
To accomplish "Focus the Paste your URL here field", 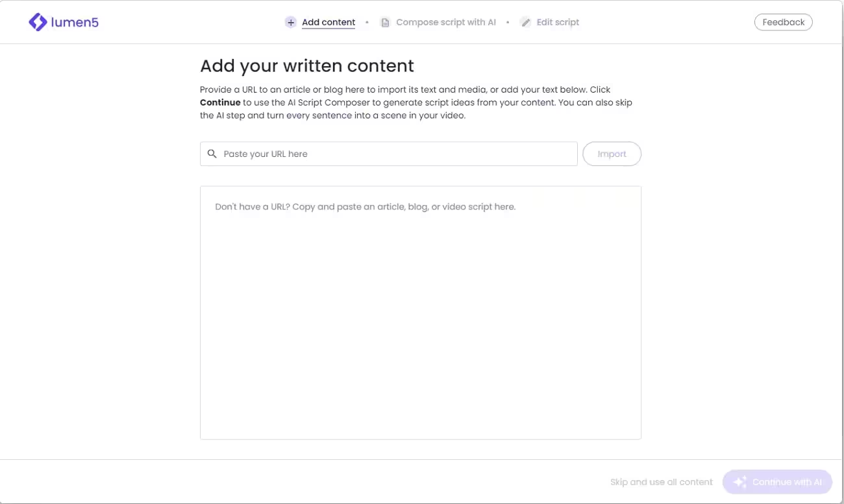I will (396, 154).
